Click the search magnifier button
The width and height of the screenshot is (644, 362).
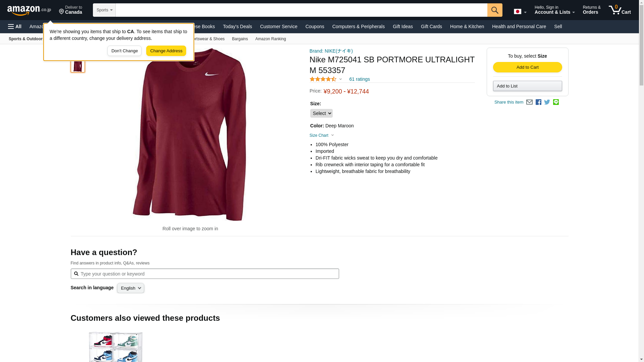click(495, 10)
